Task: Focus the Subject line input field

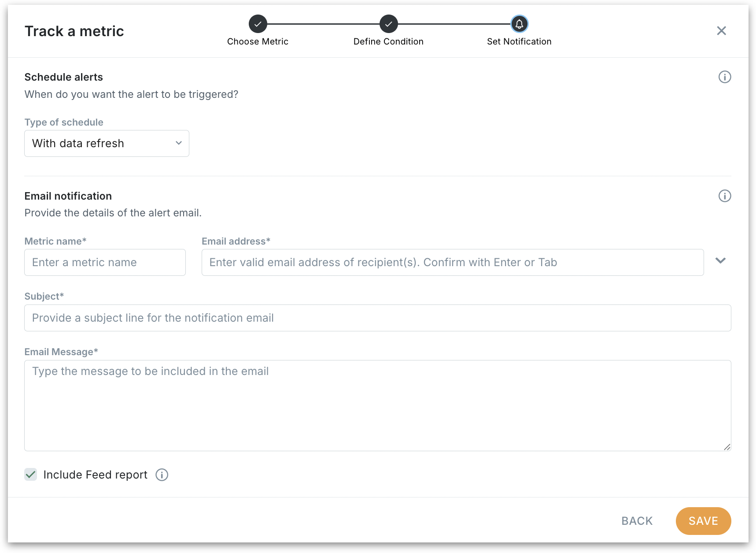Action: coord(377,318)
